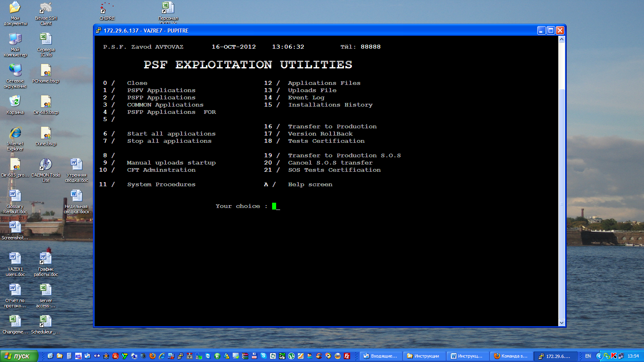Switch to Инструкц... Word taskbar window
Image resolution: width=644 pixels, height=362 pixels.
point(467,356)
